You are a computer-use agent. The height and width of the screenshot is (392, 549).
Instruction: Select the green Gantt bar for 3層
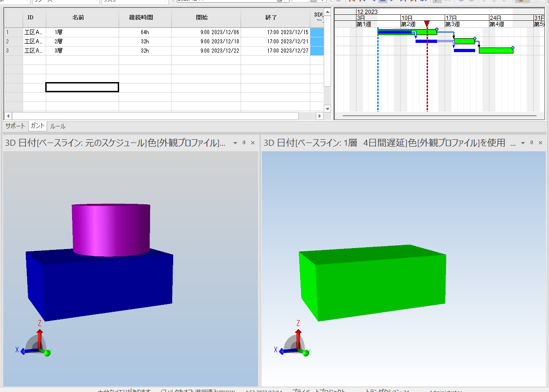496,50
